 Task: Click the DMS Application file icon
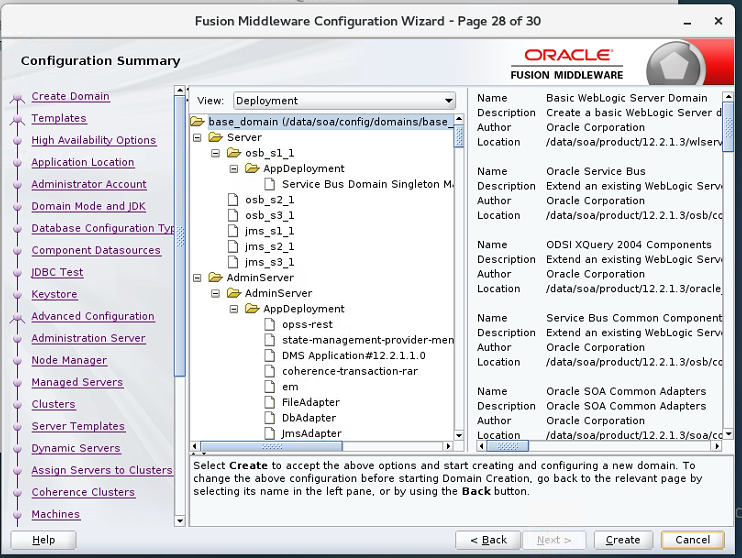click(270, 355)
